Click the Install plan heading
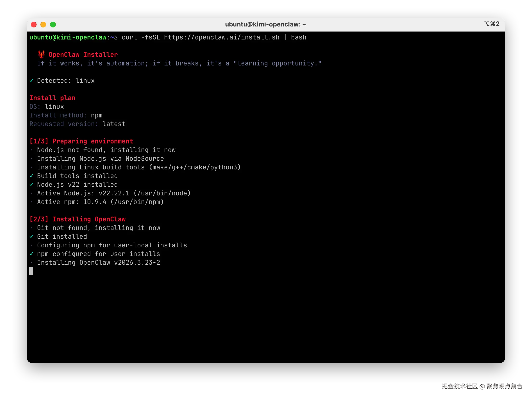 (52, 98)
